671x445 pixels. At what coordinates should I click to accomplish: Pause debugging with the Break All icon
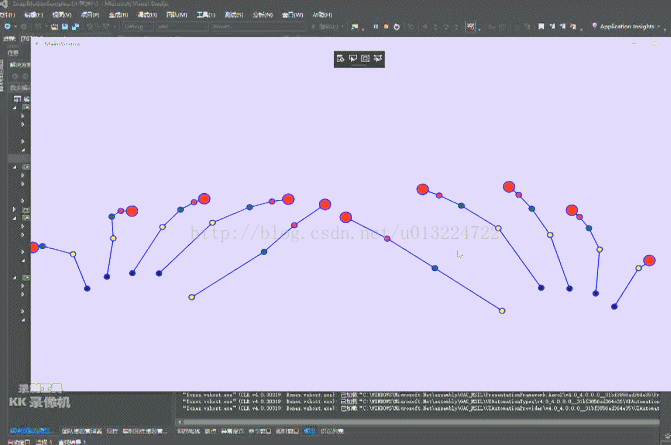coord(375,27)
